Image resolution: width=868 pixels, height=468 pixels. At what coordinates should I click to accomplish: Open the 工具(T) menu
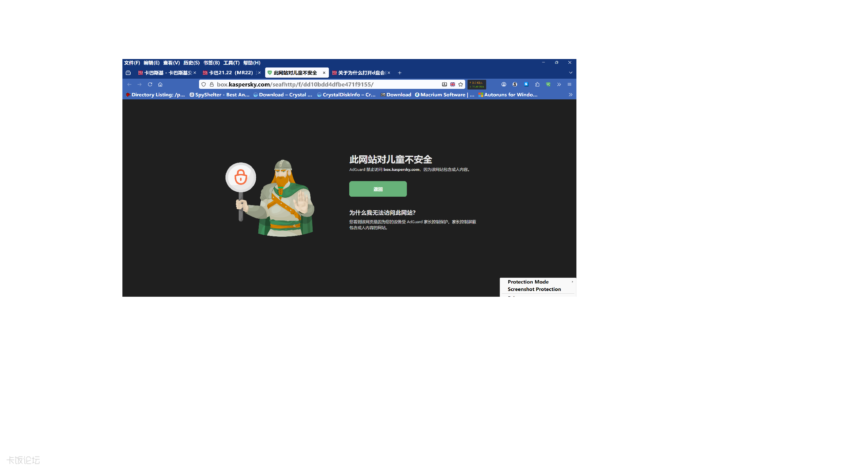coord(231,63)
